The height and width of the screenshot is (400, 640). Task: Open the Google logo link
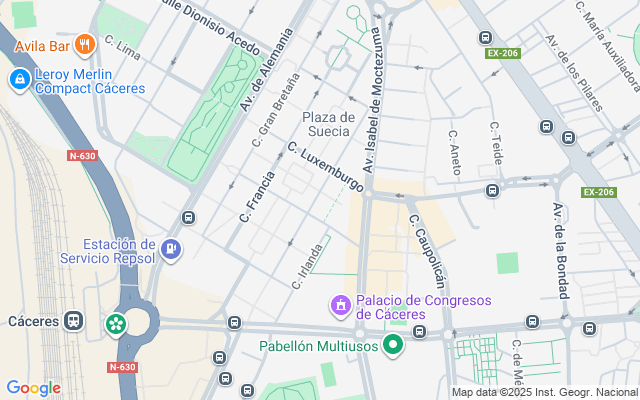point(33,388)
